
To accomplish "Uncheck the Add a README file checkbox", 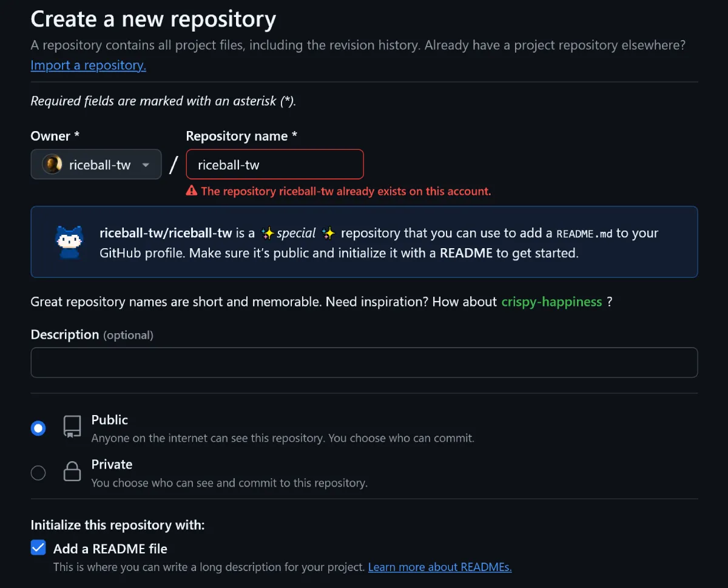I will (x=38, y=549).
